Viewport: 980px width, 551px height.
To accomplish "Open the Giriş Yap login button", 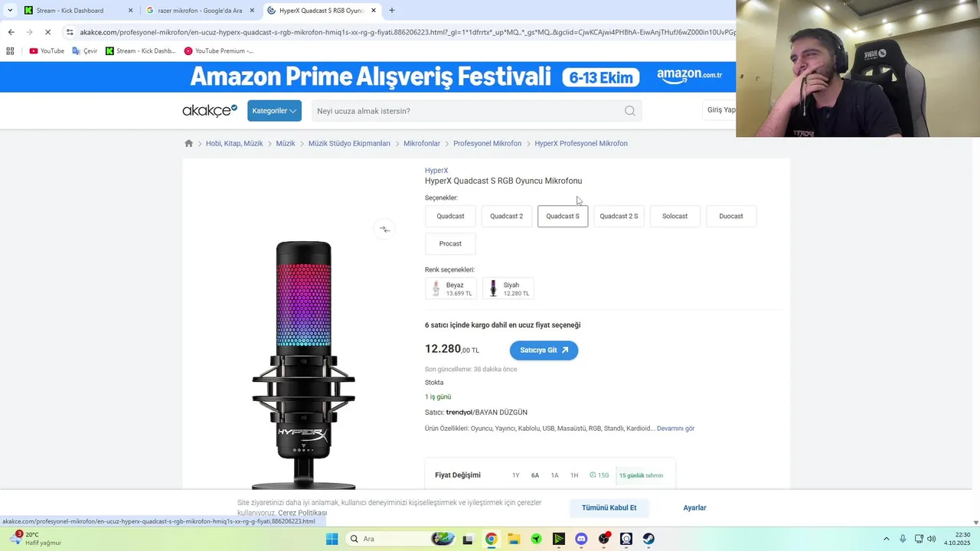I will [x=720, y=110].
